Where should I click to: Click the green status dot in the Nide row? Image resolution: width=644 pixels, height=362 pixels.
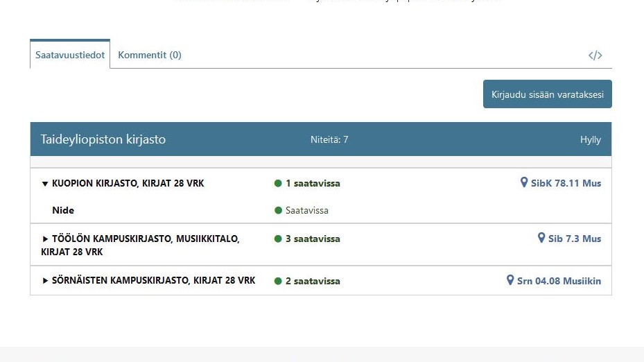click(x=279, y=211)
